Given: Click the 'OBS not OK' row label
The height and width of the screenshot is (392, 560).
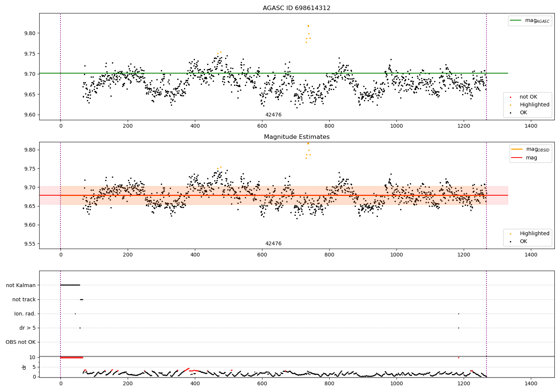Looking at the screenshot, I should (21, 342).
